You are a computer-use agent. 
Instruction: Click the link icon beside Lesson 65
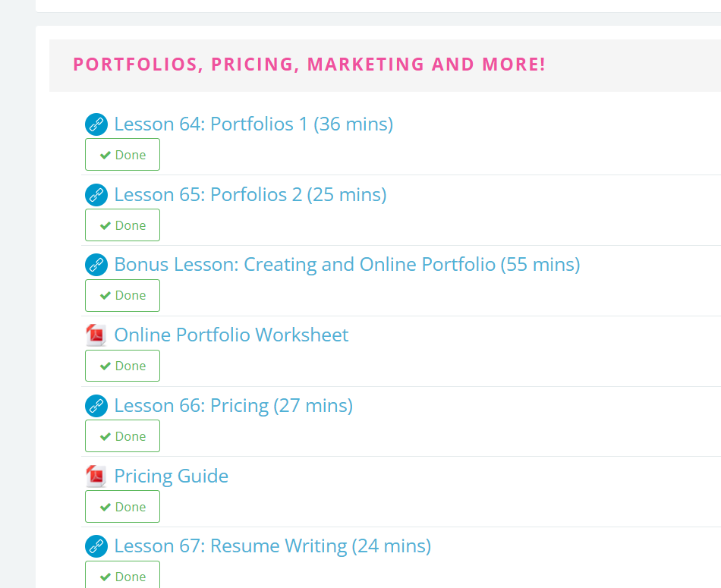96,195
